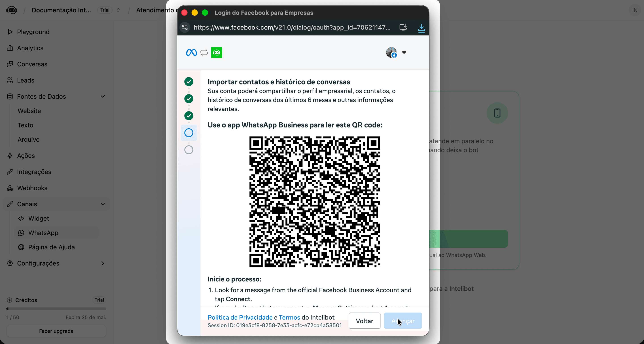Screen dimensions: 644x344
Task: Click the Créditos coin icon
Action: click(9, 300)
